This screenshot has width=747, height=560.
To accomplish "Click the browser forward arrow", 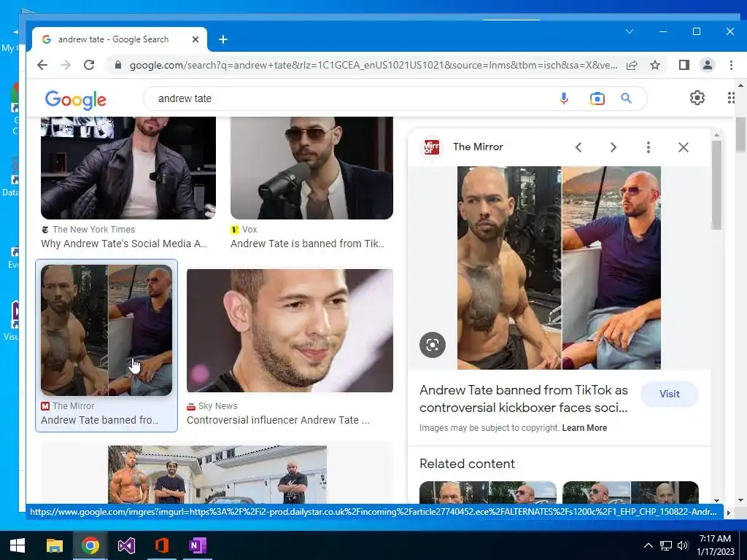I will tap(65, 65).
